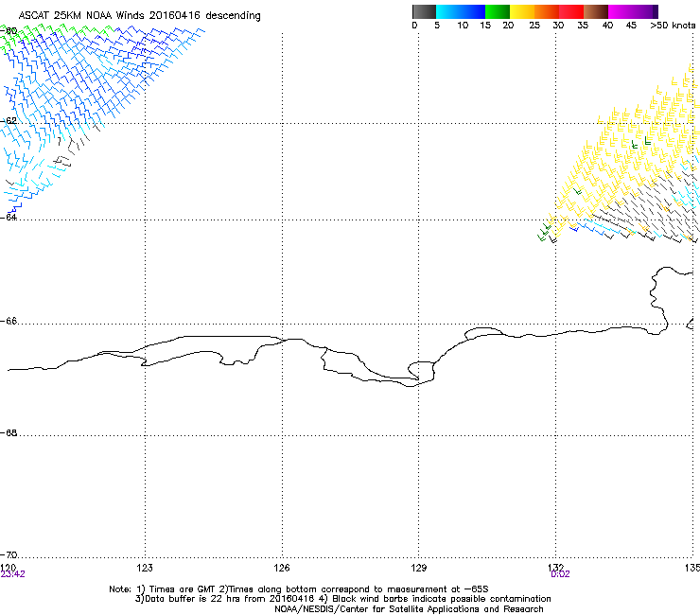The image size is (700, 615).
Task: Click the '10' legend scale label
Action: 463,25
